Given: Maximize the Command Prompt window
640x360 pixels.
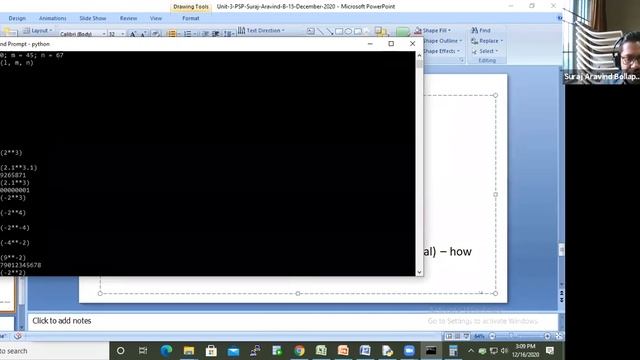Looking at the screenshot, I should click(x=391, y=44).
